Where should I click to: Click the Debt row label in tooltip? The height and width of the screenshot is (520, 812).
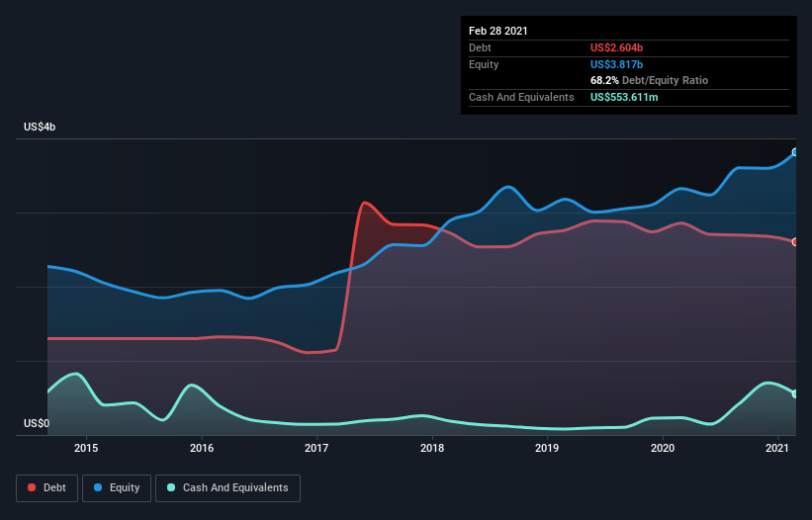pyautogui.click(x=480, y=47)
